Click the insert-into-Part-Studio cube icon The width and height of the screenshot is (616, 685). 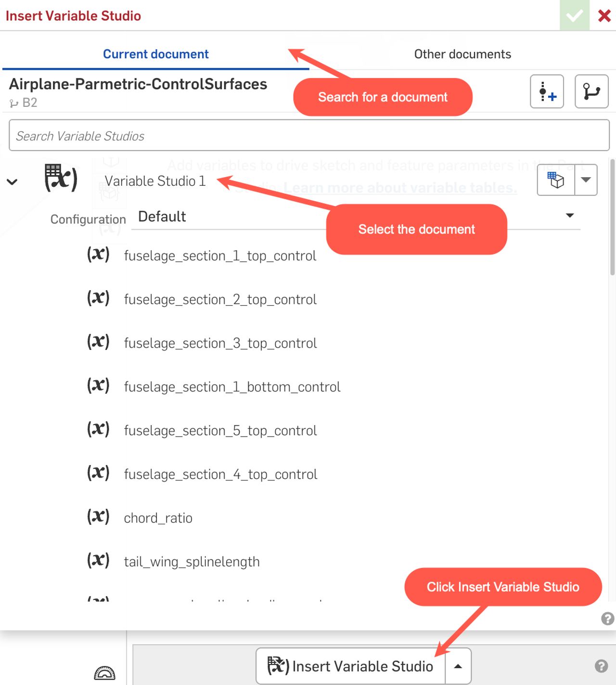pyautogui.click(x=556, y=179)
